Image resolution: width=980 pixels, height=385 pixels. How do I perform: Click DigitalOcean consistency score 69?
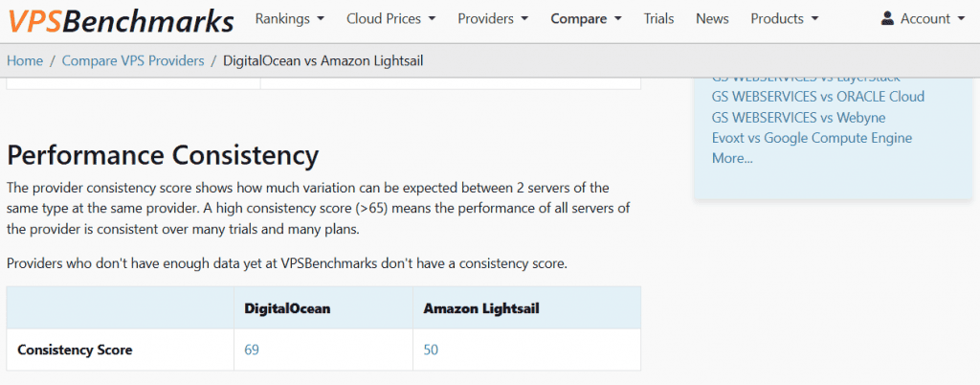tap(252, 350)
